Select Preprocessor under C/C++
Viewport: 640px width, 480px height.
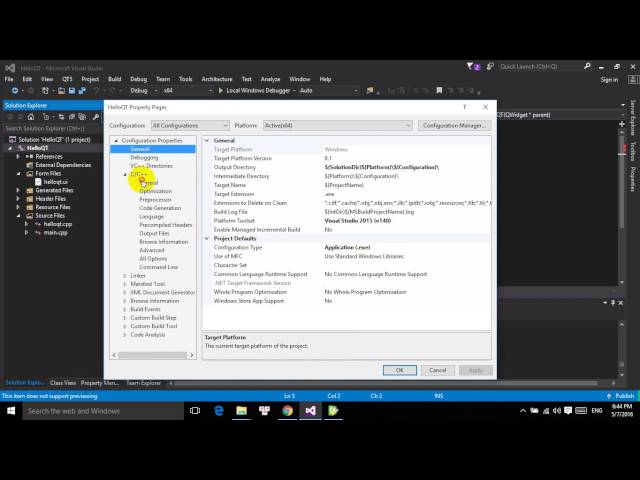pos(155,200)
